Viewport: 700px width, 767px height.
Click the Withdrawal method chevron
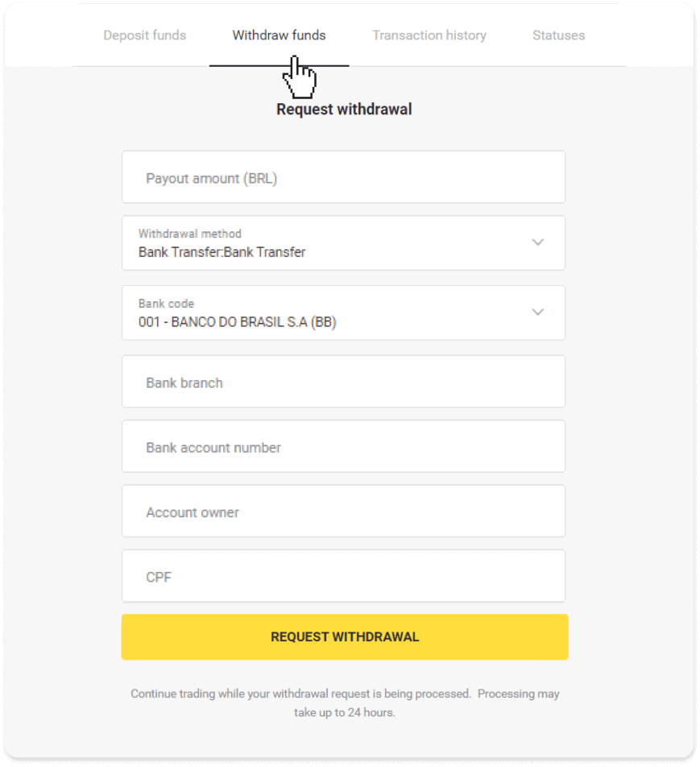[x=538, y=243]
